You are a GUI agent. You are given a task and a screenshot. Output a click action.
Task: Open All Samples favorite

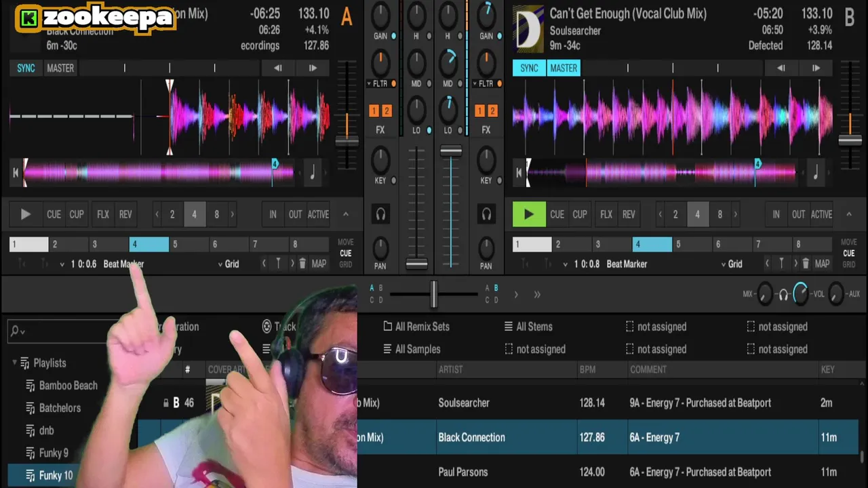tap(412, 349)
